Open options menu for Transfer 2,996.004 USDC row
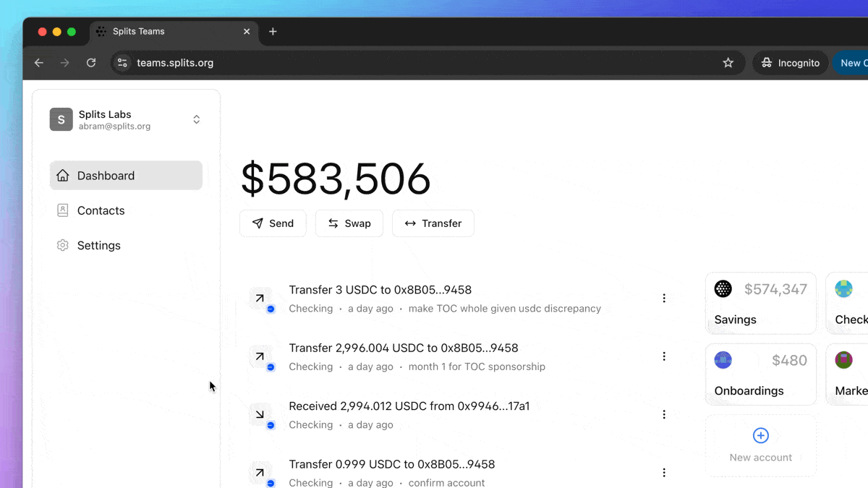The image size is (868, 488). click(x=664, y=356)
